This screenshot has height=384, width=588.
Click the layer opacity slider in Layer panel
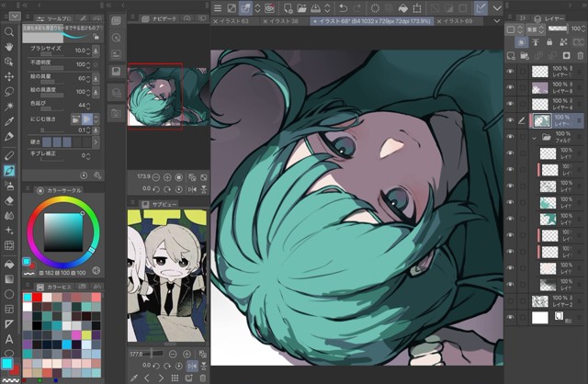tap(558, 28)
